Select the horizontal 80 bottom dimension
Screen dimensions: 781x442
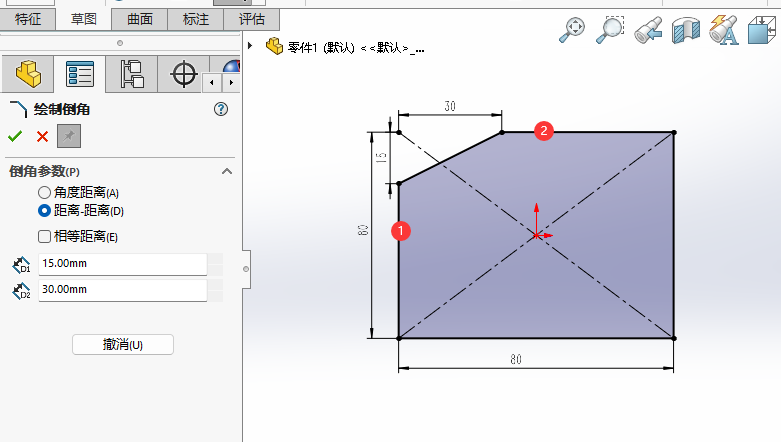coord(516,359)
